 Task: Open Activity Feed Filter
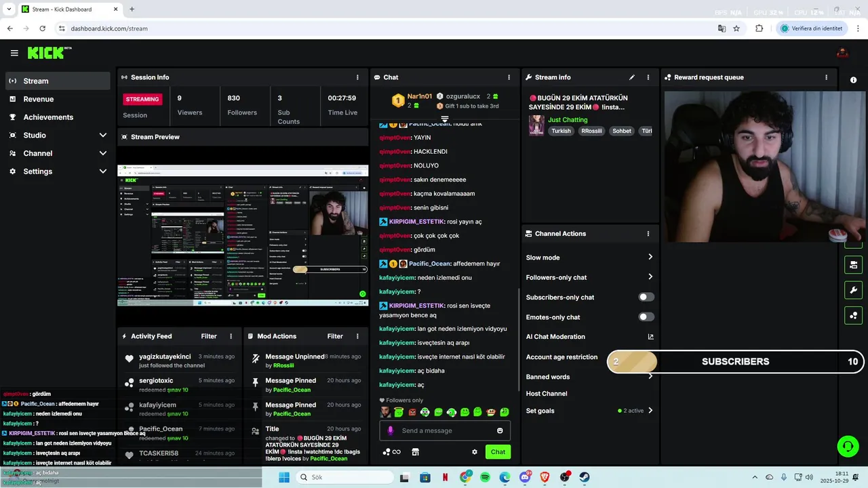tap(209, 336)
